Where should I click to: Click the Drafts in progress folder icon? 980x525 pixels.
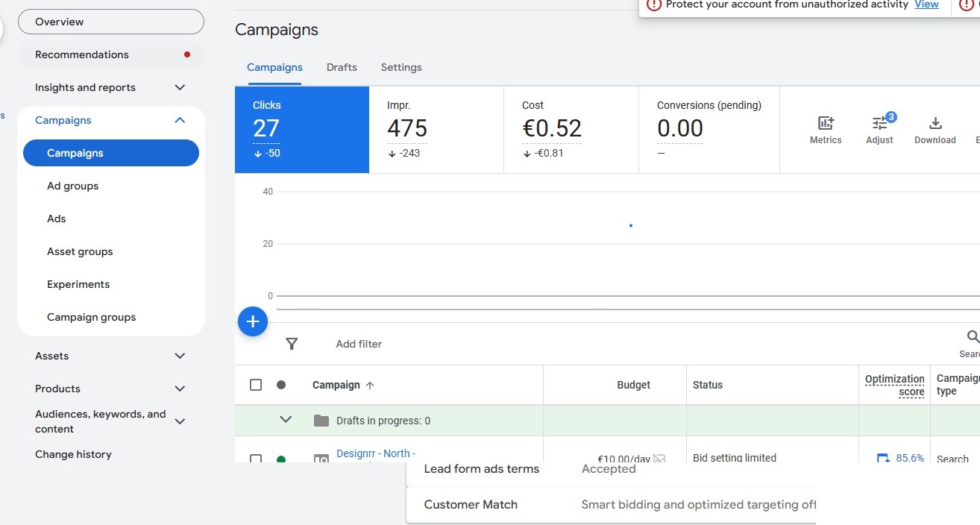click(x=321, y=421)
